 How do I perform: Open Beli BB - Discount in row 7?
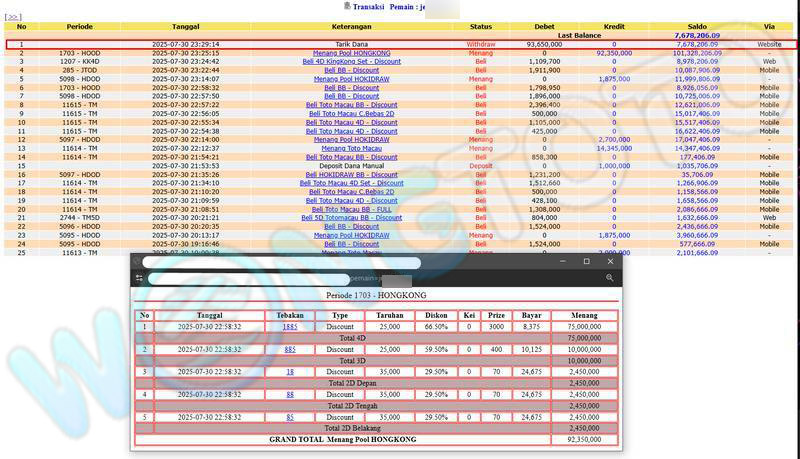[352, 96]
